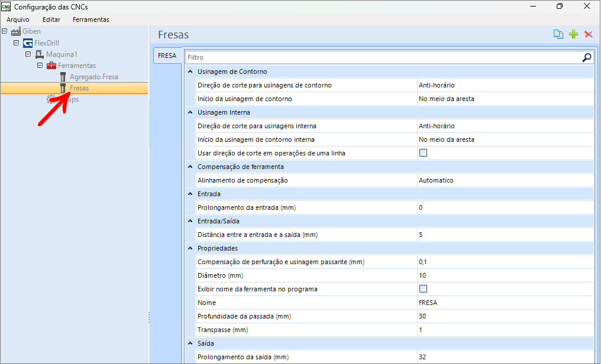This screenshot has width=601, height=364.
Task: Collapse the Usinagem de Contorno section
Action: tap(190, 71)
